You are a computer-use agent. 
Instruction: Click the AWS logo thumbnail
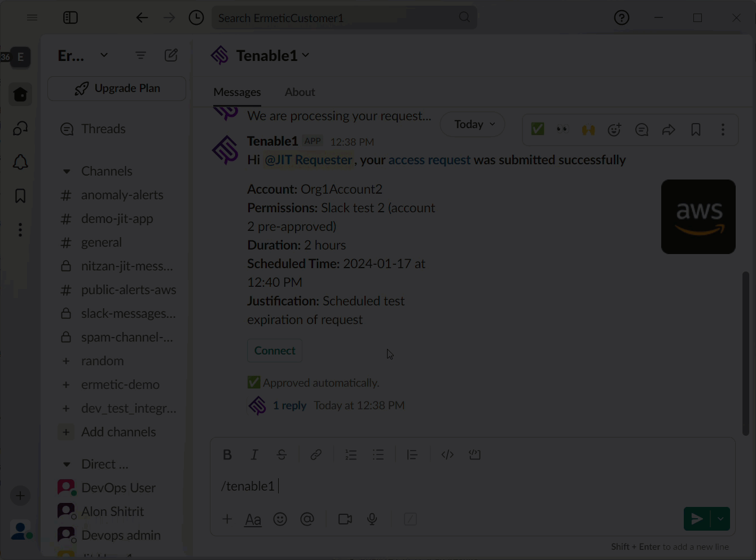pyautogui.click(x=698, y=217)
